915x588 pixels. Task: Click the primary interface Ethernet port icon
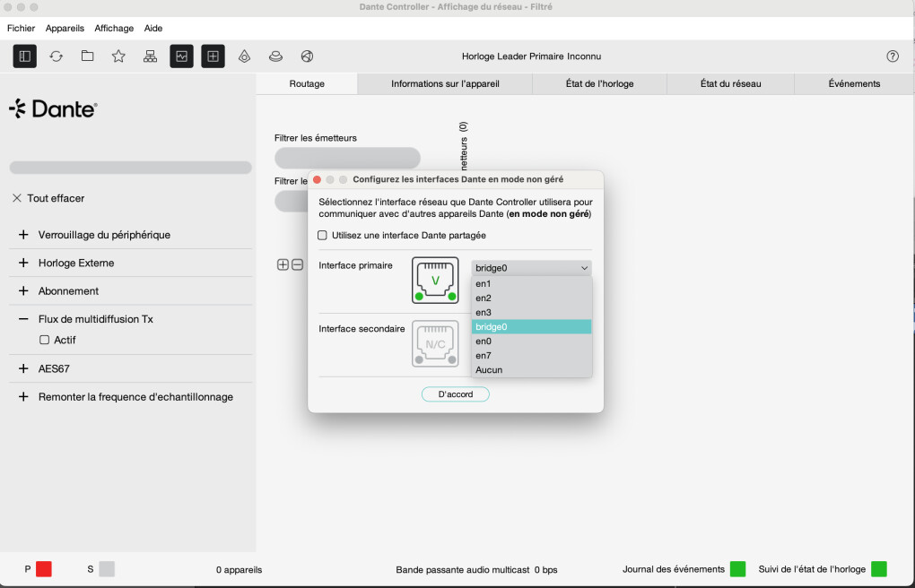[435, 280]
